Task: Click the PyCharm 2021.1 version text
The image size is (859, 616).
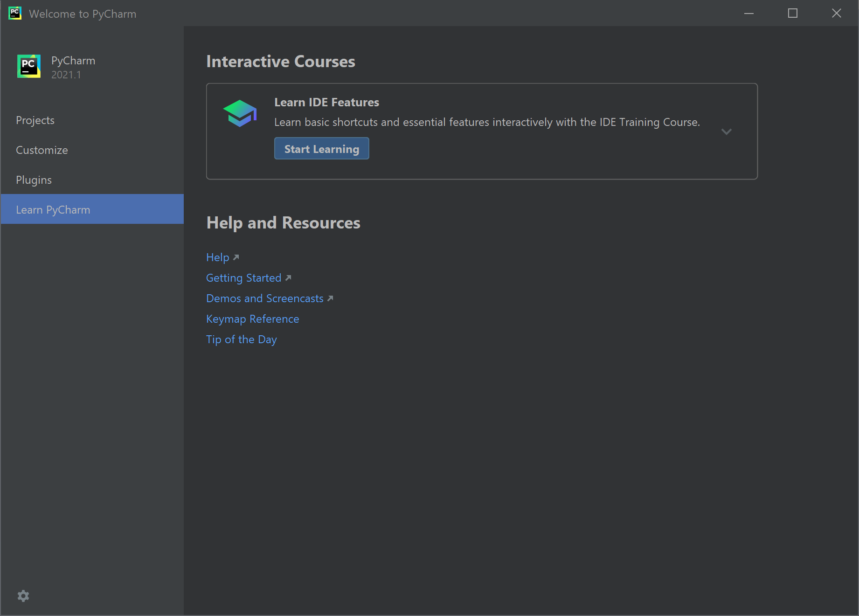Action: coord(66,75)
